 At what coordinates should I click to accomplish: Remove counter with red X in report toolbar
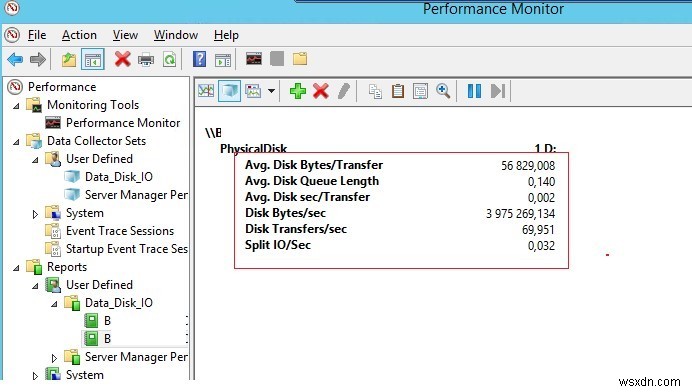click(x=321, y=91)
